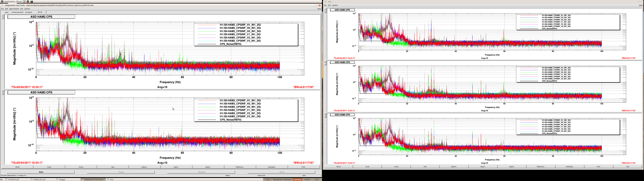
Task: Open the Help menu in Plot window
Action: point(640,5)
